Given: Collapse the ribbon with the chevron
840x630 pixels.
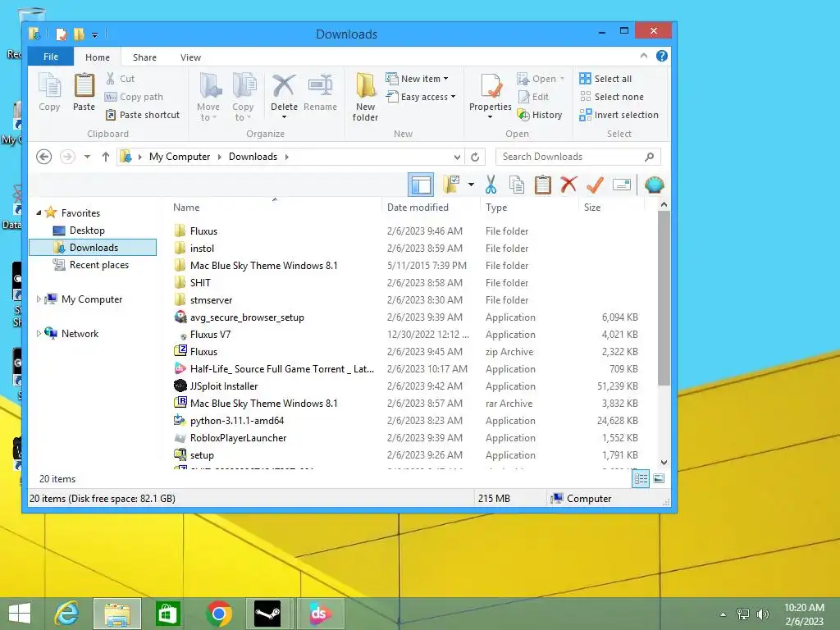Looking at the screenshot, I should (x=644, y=56).
